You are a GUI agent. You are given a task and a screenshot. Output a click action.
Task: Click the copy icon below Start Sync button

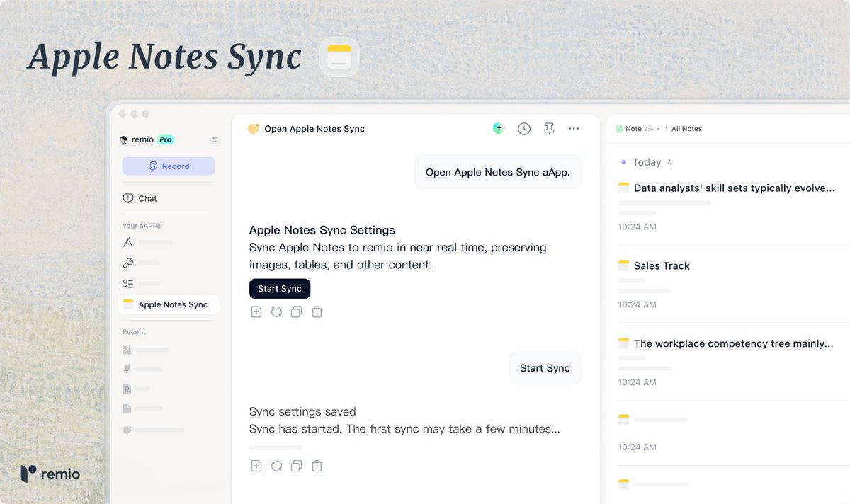click(x=297, y=312)
